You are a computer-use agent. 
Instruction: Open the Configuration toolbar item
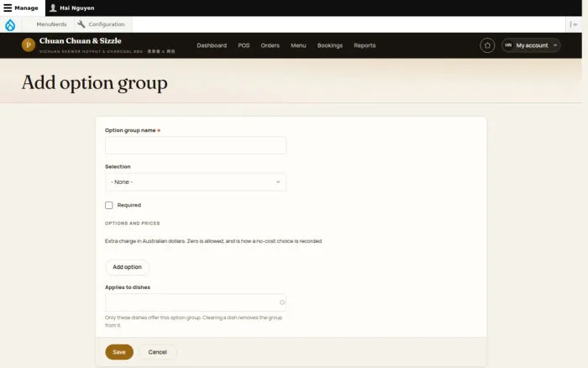click(101, 24)
